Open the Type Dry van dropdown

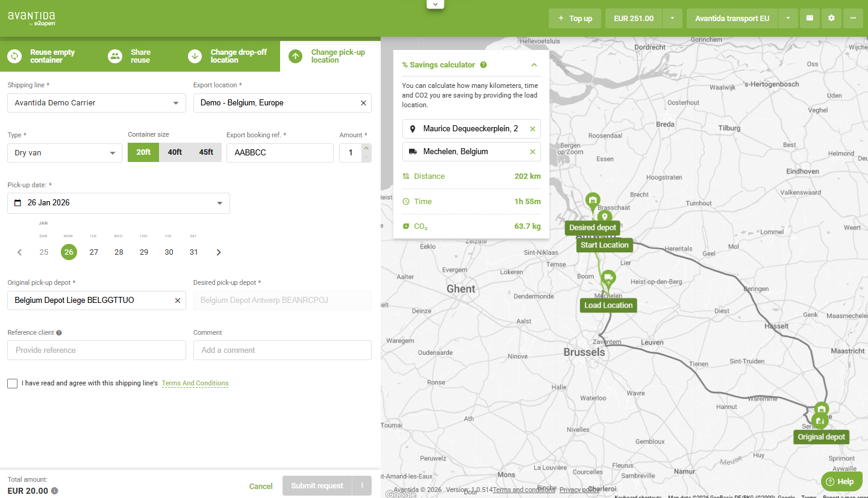coord(64,153)
